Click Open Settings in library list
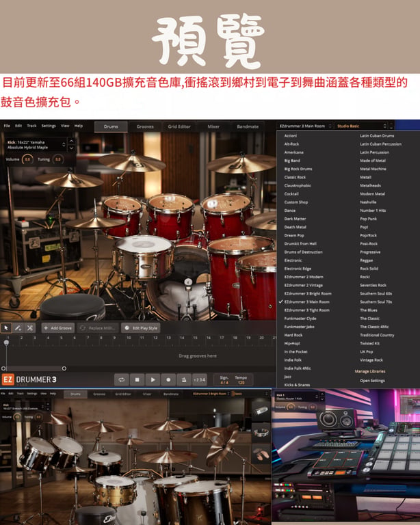Screen dimensions: 420x525 point(372,381)
